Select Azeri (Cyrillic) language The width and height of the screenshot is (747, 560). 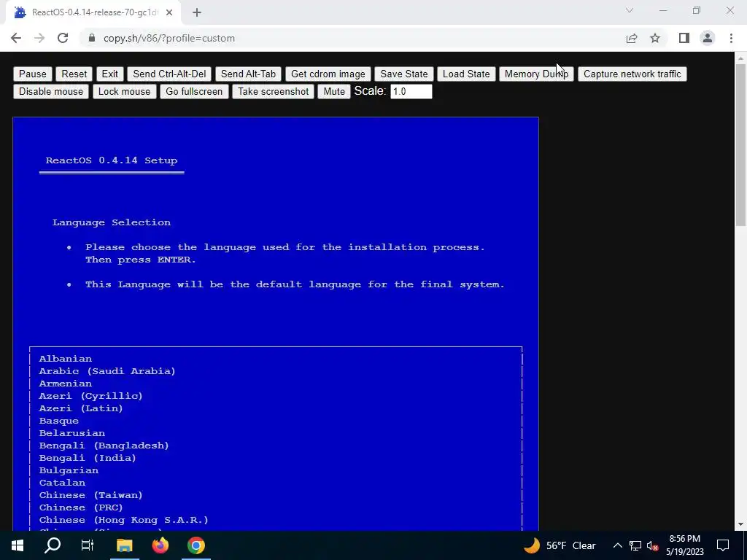pyautogui.click(x=90, y=396)
